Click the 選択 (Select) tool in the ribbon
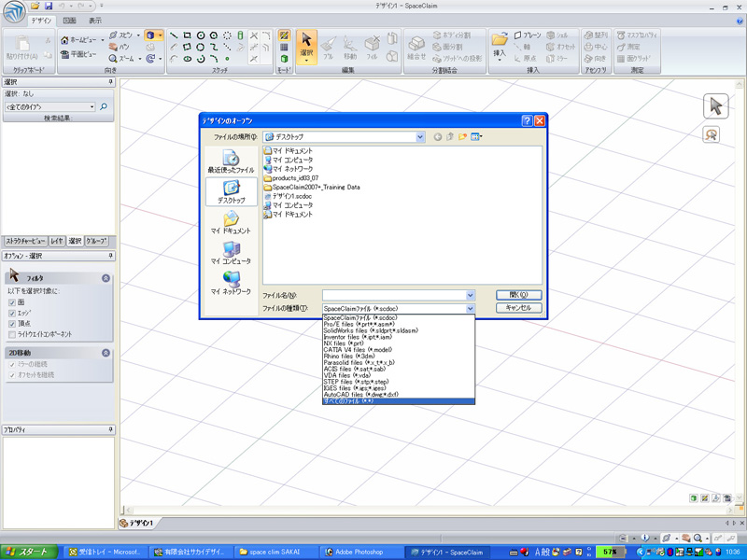 point(306,45)
